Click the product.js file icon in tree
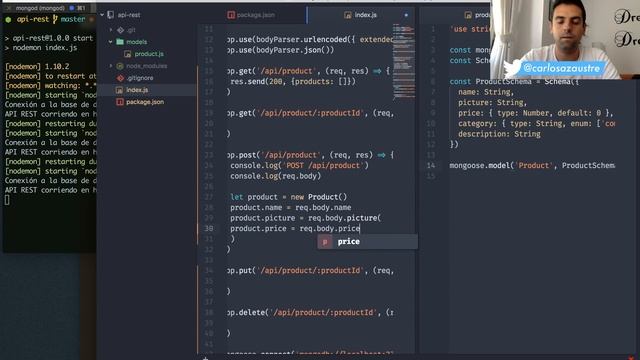 [128, 54]
